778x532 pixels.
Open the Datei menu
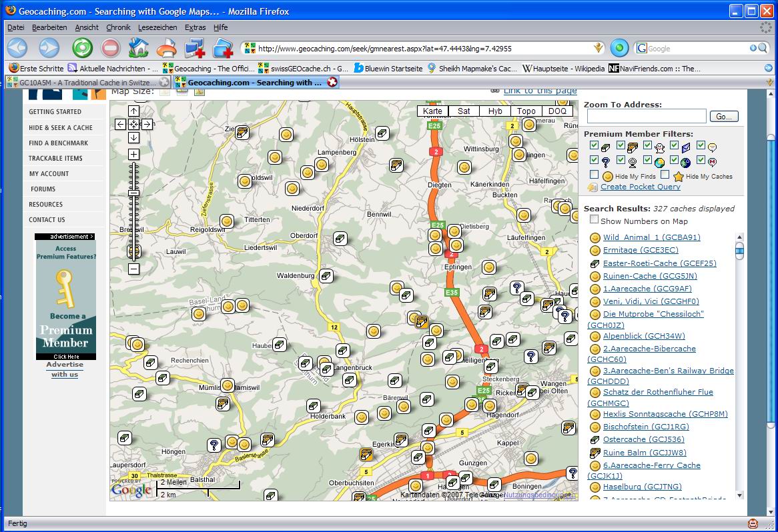pos(16,27)
